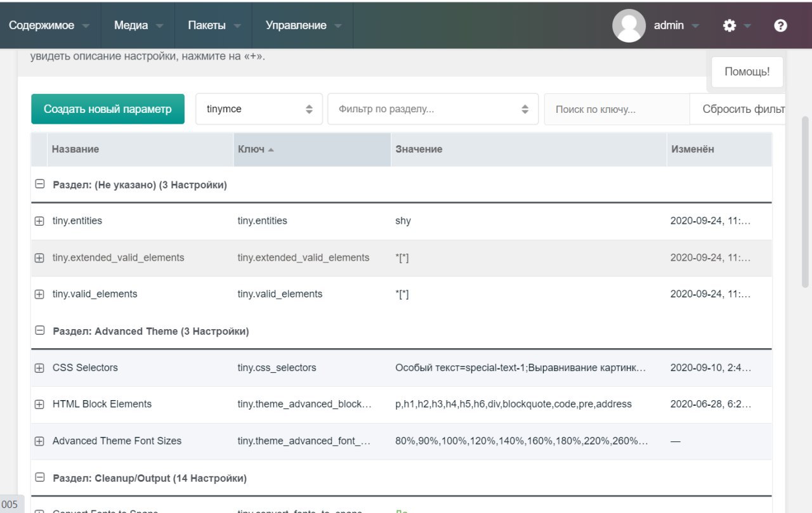Click the Особый текст=special-text-1 value
This screenshot has width=812, height=513.
click(521, 367)
